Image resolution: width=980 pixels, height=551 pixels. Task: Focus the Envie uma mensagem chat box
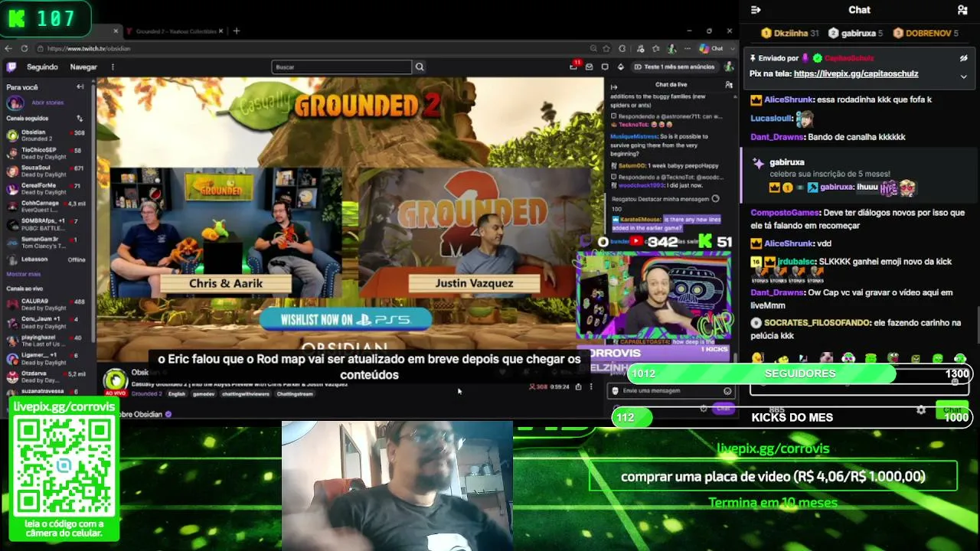tap(671, 391)
